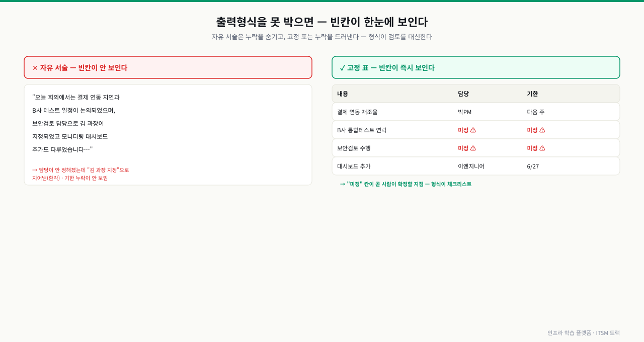The height and width of the screenshot is (342, 644).
Task: Click the 담당 column header
Action: coord(463,94)
